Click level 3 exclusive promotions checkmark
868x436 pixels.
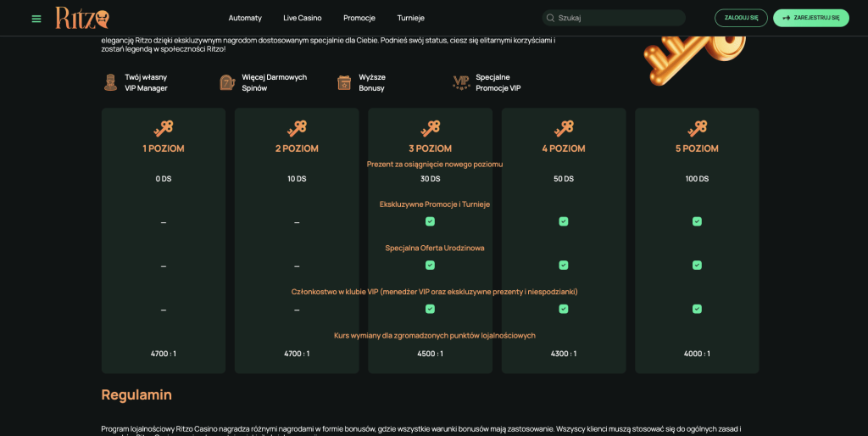(x=430, y=221)
